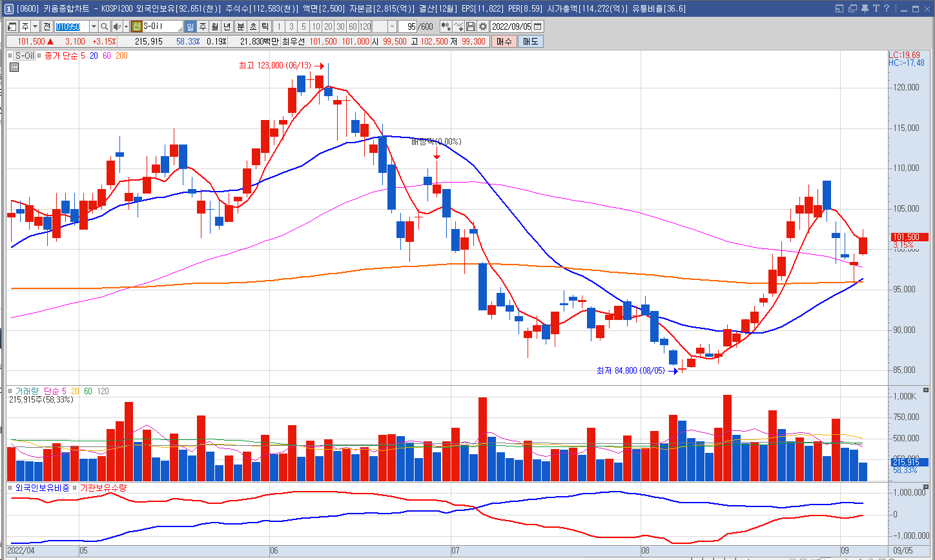Click the red 5 moving average label
Viewport: 935px width, 560px height.
[83, 56]
